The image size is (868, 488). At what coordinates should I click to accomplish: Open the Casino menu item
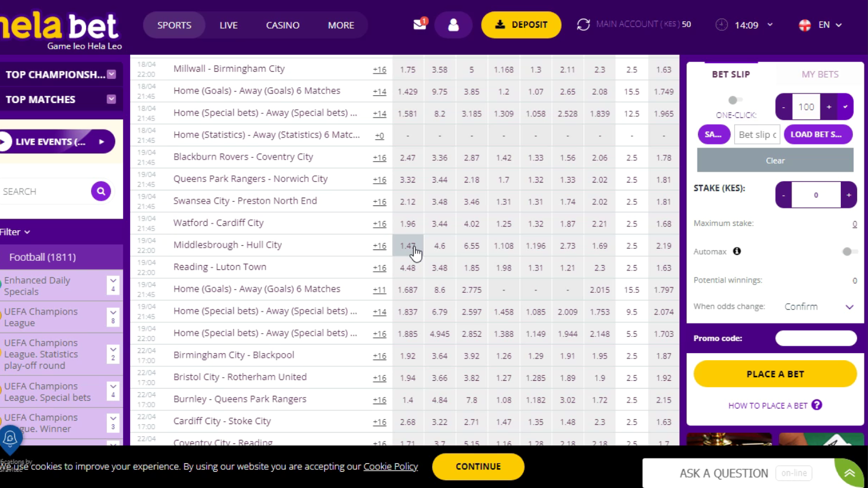pyautogui.click(x=283, y=25)
